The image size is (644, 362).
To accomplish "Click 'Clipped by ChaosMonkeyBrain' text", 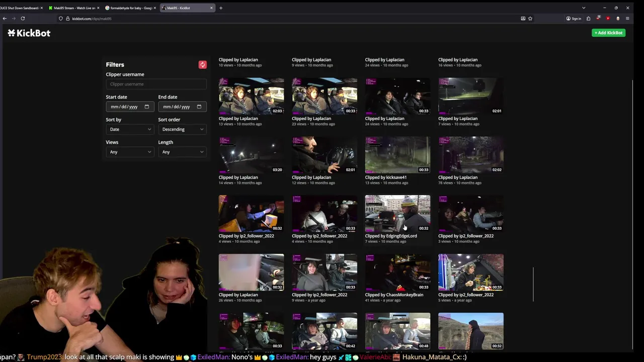I will 394,295.
